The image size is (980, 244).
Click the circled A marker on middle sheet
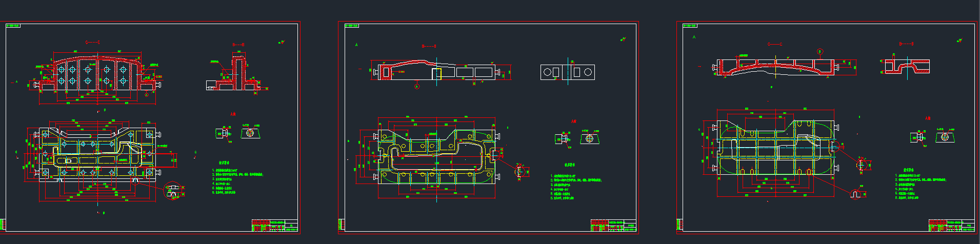(417, 87)
